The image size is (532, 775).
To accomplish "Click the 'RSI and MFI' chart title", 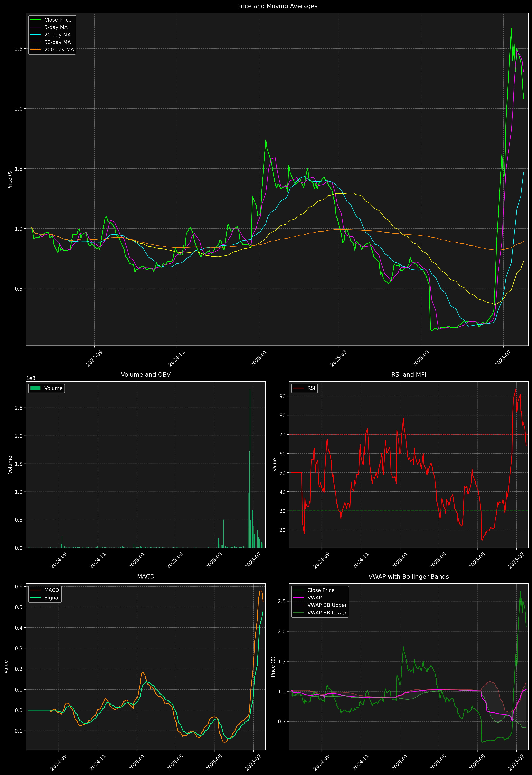I will [x=409, y=374].
